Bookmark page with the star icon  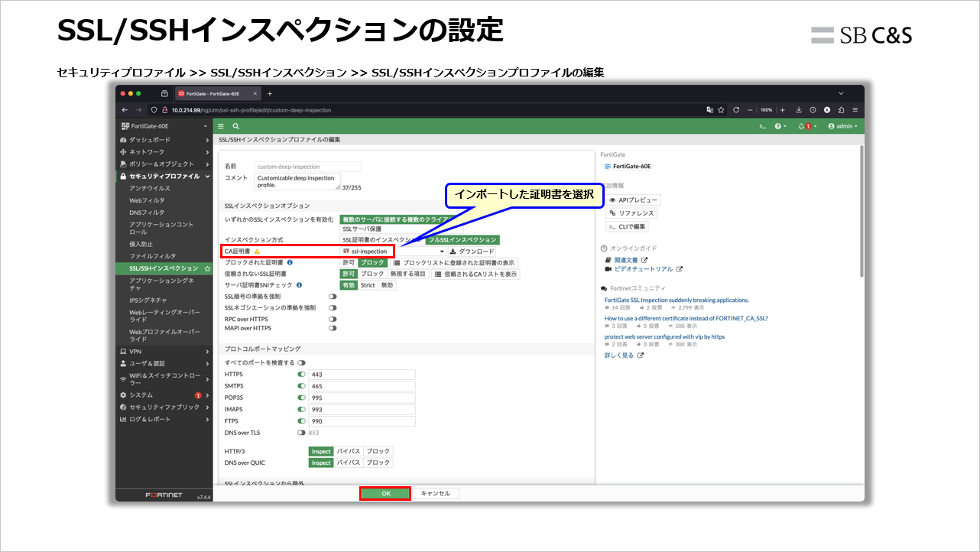click(721, 110)
